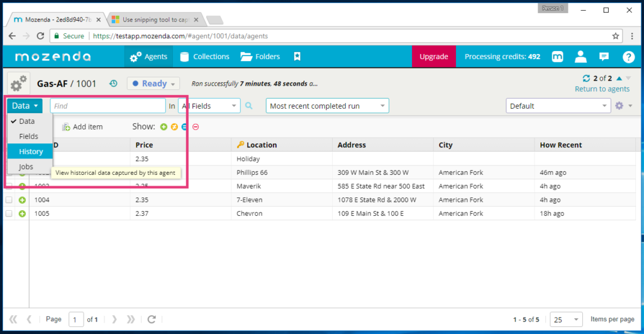Open the bookmark icon in the navigation bar
644x334 pixels.
pyautogui.click(x=297, y=57)
